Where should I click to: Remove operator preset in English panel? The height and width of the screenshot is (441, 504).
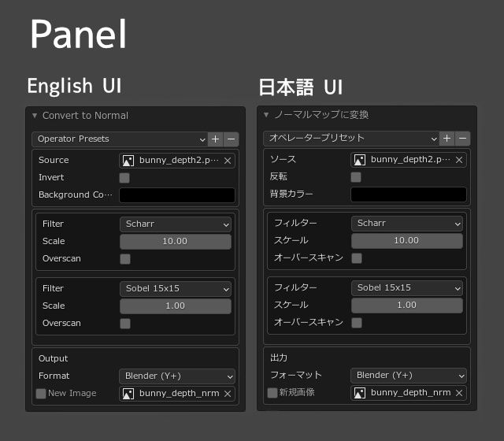pyautogui.click(x=230, y=139)
